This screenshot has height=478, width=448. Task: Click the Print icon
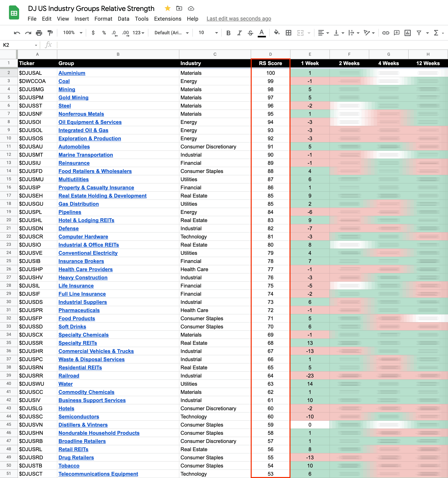coord(39,33)
